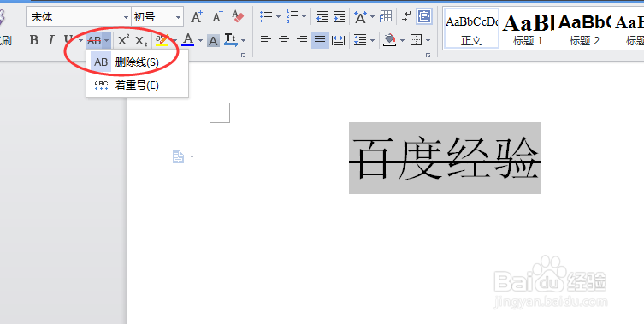
Task: Apply superscript X² formatting
Action: pyautogui.click(x=123, y=40)
